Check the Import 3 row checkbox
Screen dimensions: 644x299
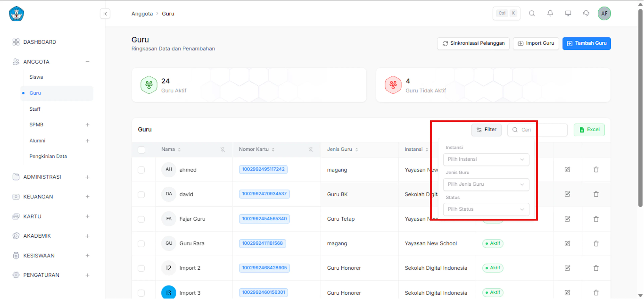pyautogui.click(x=141, y=293)
